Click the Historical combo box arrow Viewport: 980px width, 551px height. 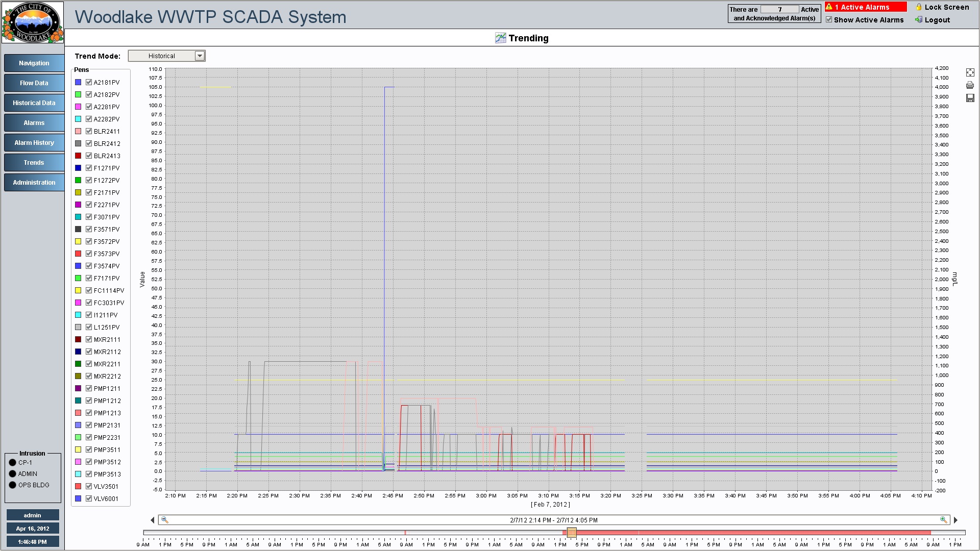200,56
